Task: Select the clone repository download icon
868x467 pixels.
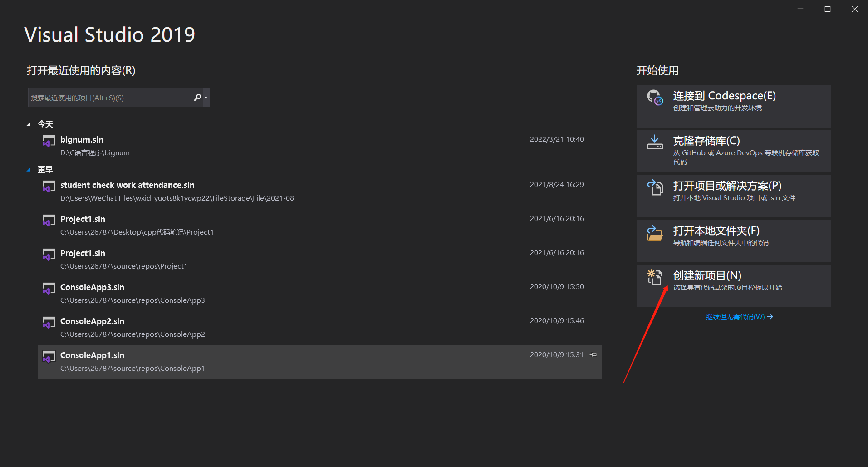Action: click(x=655, y=142)
